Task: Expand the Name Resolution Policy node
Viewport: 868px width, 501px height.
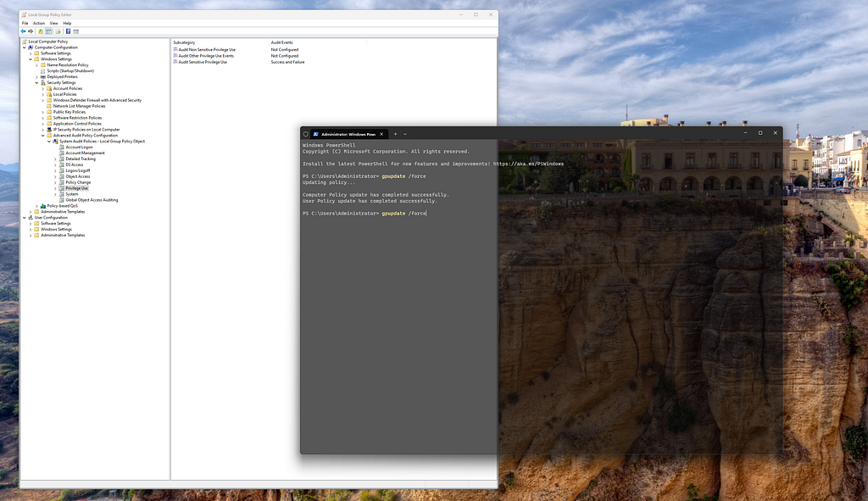Action: [36, 64]
